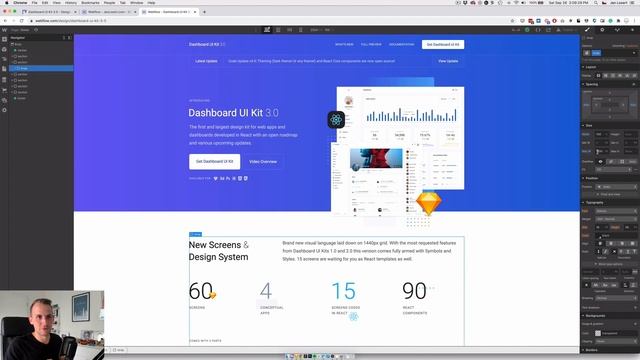Click the View Update link

[x=448, y=61]
